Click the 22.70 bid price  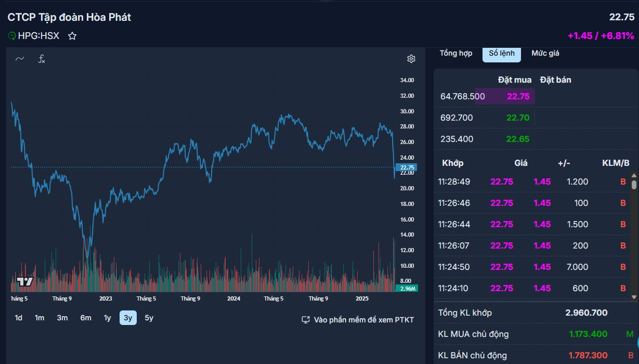(x=518, y=118)
